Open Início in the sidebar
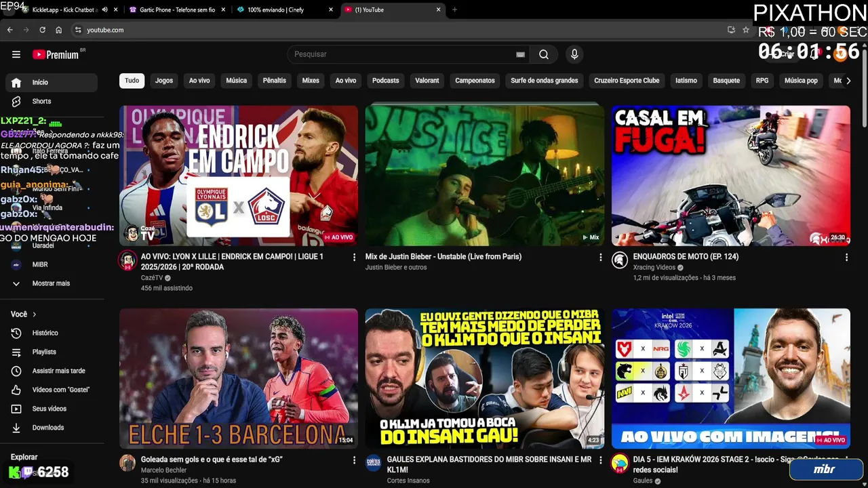 point(52,82)
